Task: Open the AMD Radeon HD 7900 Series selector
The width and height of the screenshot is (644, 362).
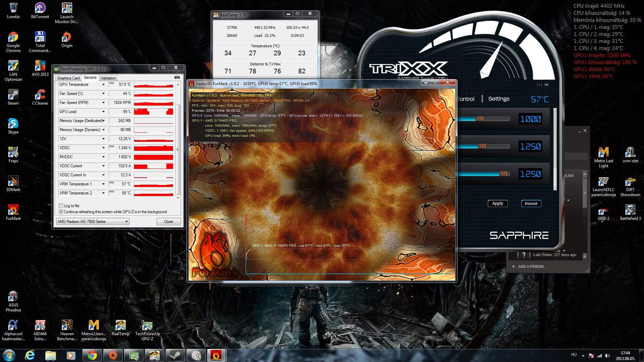Action: click(93, 222)
